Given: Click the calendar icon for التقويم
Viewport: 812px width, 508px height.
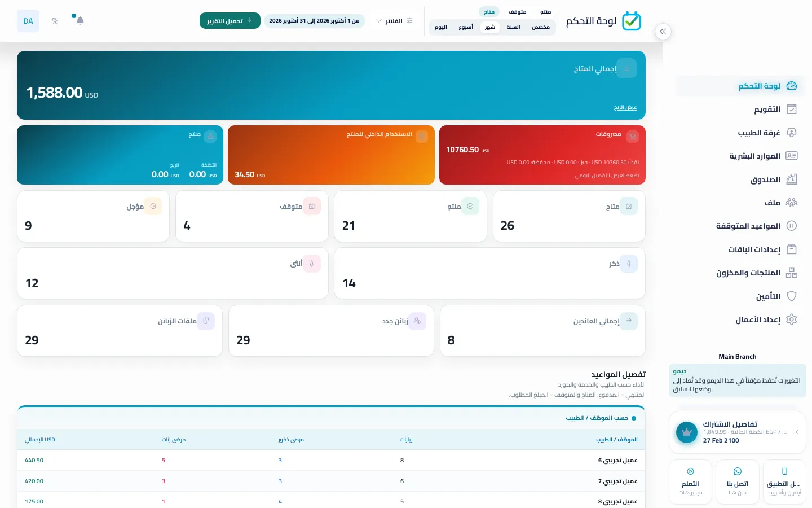Looking at the screenshot, I should [792, 109].
